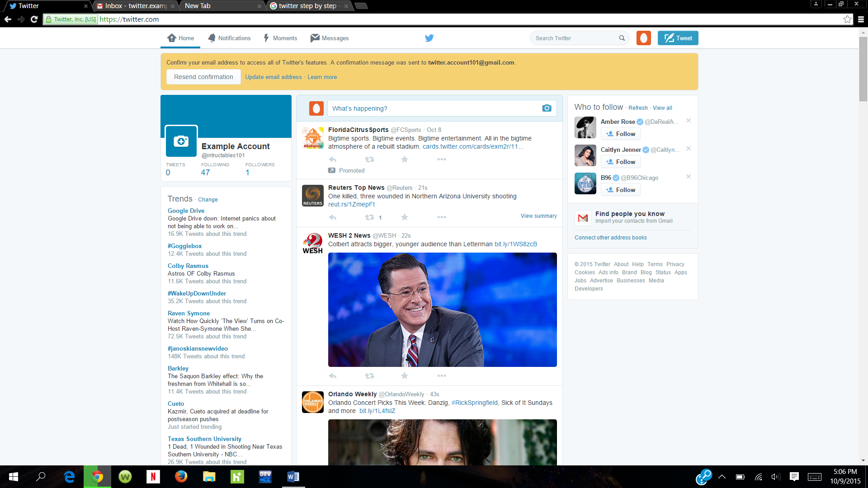
Task: Switch to the Inbox browser tab
Action: (135, 6)
